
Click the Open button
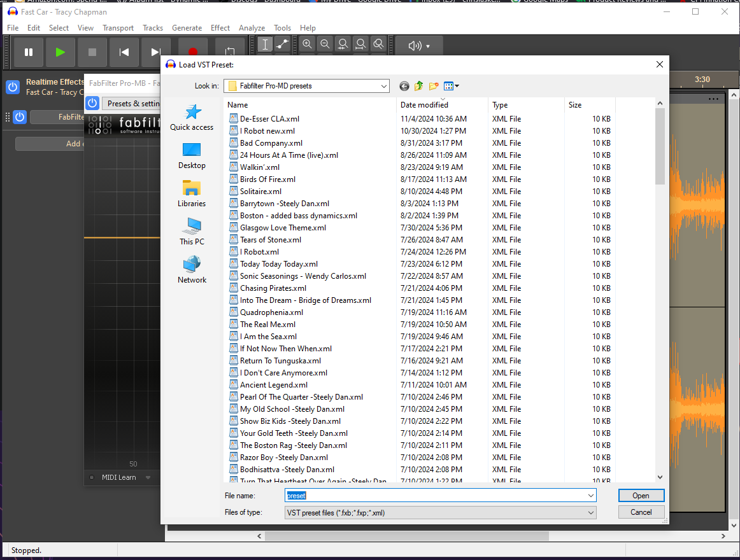tap(641, 495)
